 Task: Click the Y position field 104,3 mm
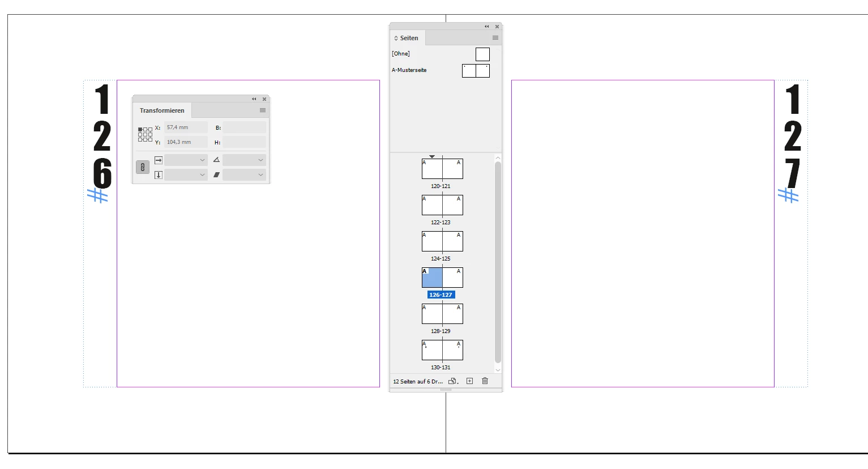(x=186, y=142)
